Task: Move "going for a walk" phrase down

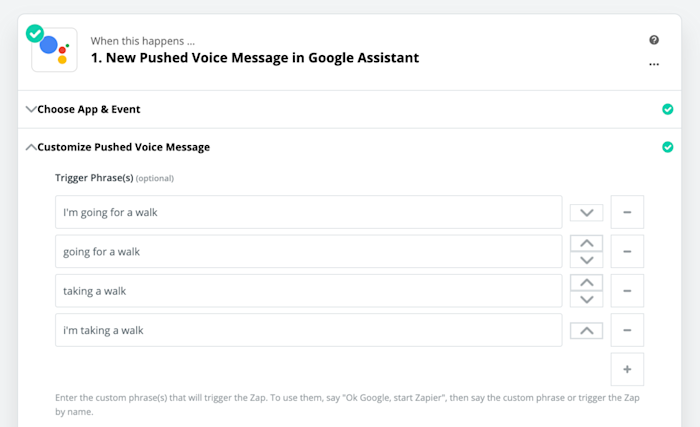Action: 587,260
